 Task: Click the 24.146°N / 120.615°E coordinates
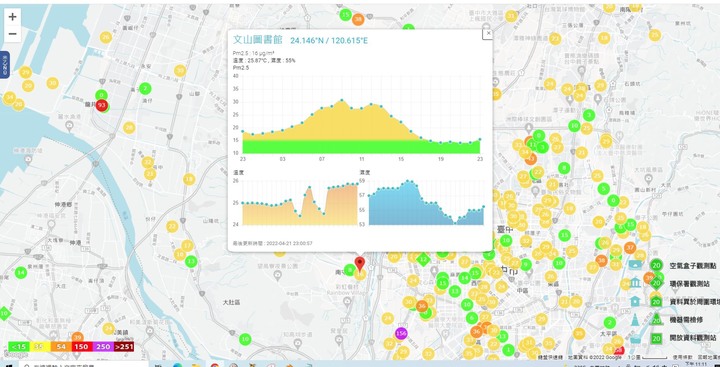329,41
